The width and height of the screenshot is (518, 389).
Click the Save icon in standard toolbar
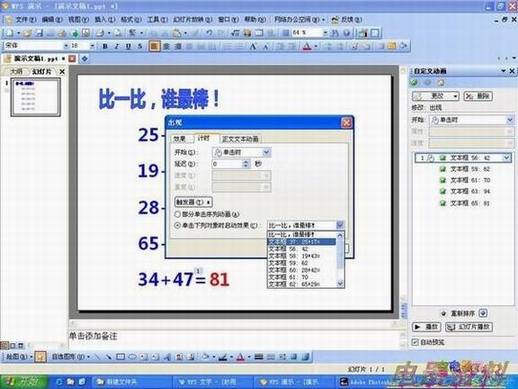(39, 33)
